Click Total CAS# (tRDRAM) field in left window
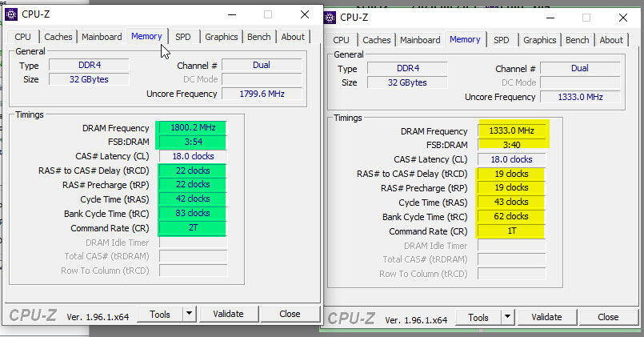 click(x=193, y=256)
